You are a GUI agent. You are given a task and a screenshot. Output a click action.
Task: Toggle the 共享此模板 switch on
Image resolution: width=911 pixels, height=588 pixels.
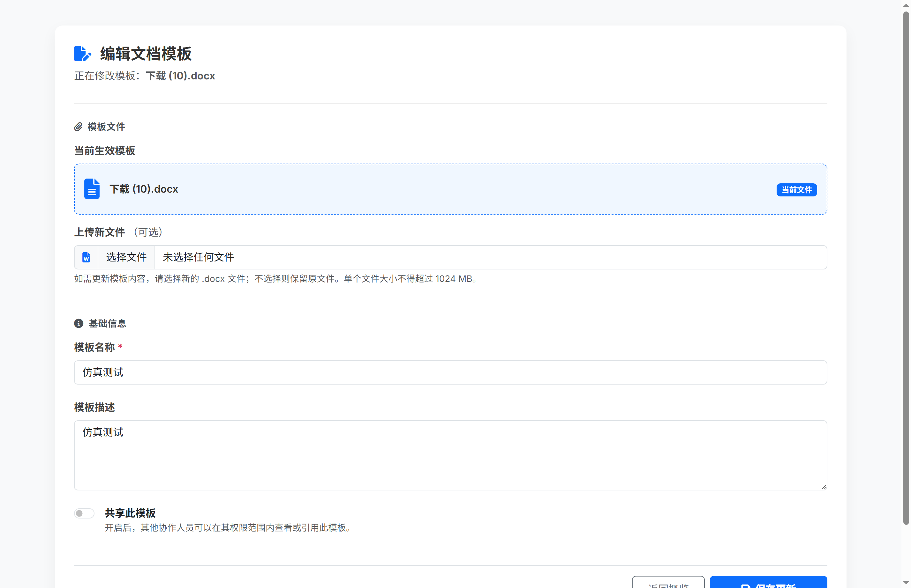click(x=84, y=513)
